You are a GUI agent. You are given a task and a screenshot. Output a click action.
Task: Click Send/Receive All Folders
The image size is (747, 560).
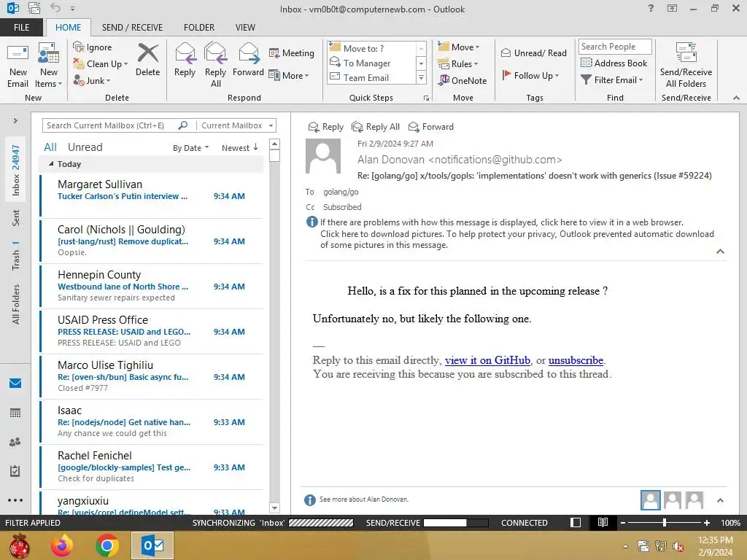coord(686,66)
